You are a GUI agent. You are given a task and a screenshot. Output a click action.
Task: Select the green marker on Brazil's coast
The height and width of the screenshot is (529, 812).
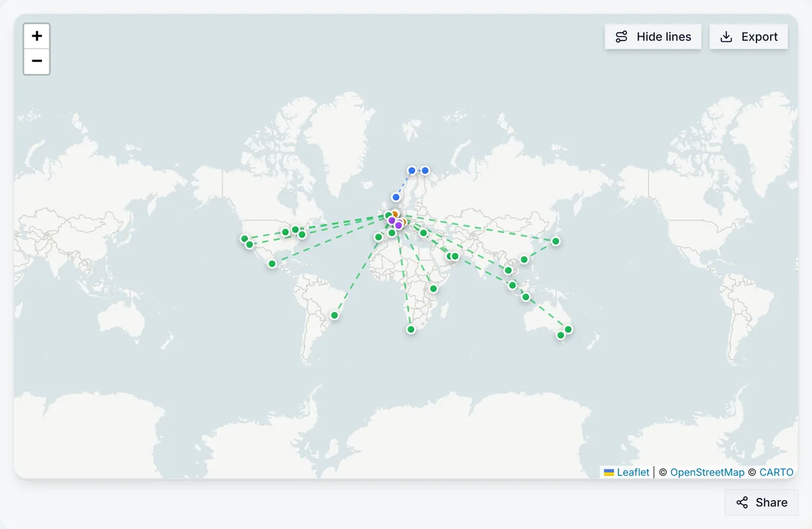pos(334,315)
